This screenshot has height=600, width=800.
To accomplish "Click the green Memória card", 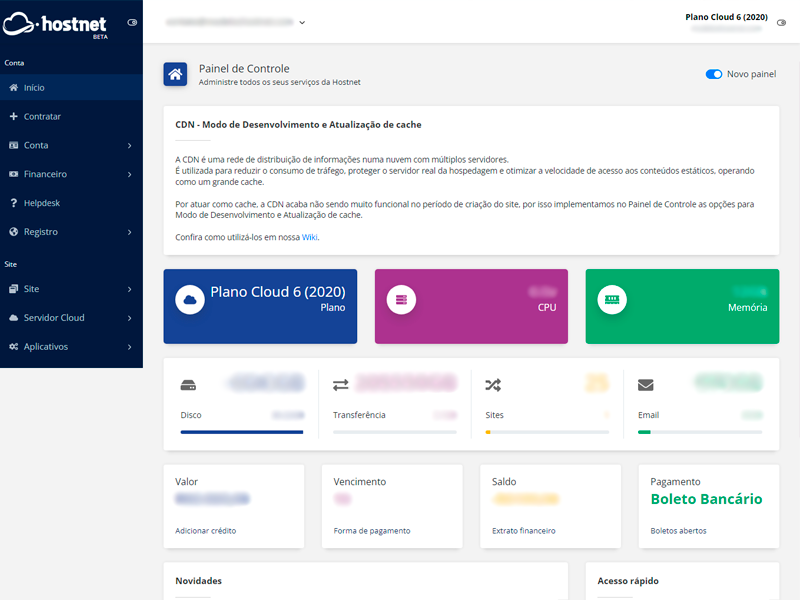I will coord(682,306).
